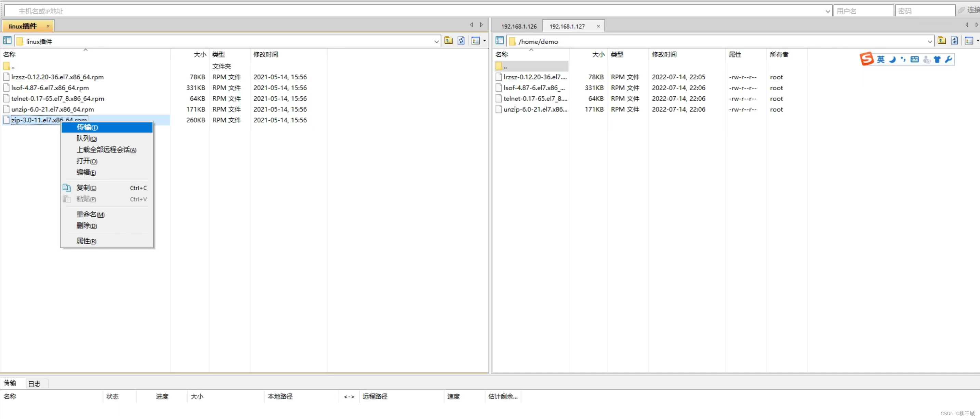
Task: Open the local view mode dropdown arrow
Action: (484, 40)
